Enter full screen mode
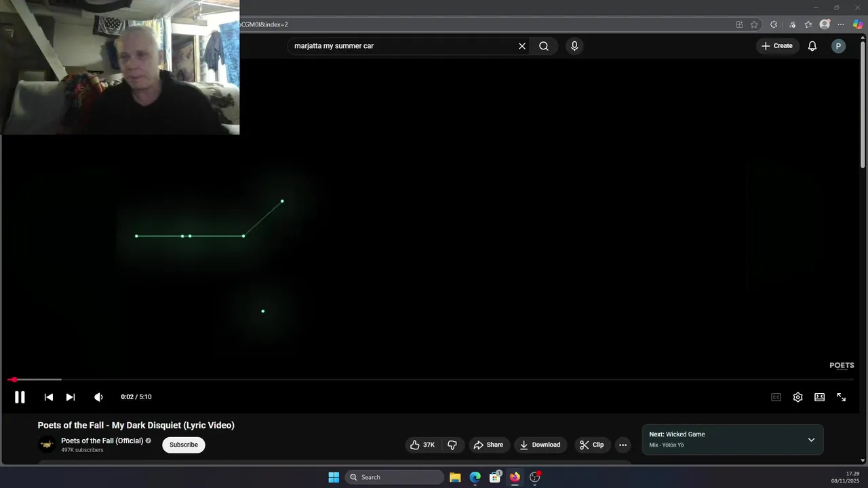The image size is (868, 488). (x=841, y=397)
